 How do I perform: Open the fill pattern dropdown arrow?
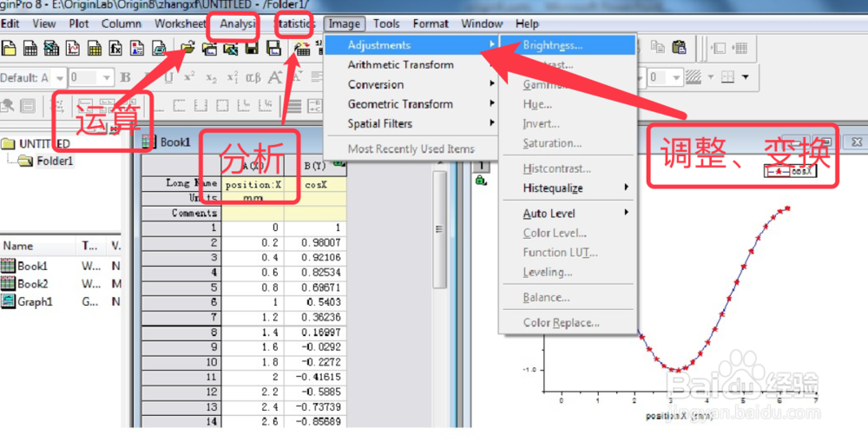pyautogui.click(x=709, y=77)
